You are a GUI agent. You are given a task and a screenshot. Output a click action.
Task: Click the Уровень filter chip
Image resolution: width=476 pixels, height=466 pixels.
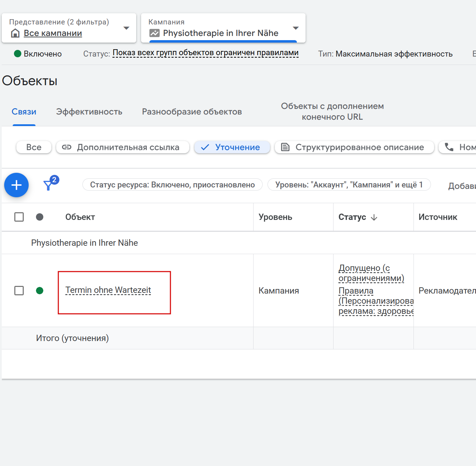point(349,185)
